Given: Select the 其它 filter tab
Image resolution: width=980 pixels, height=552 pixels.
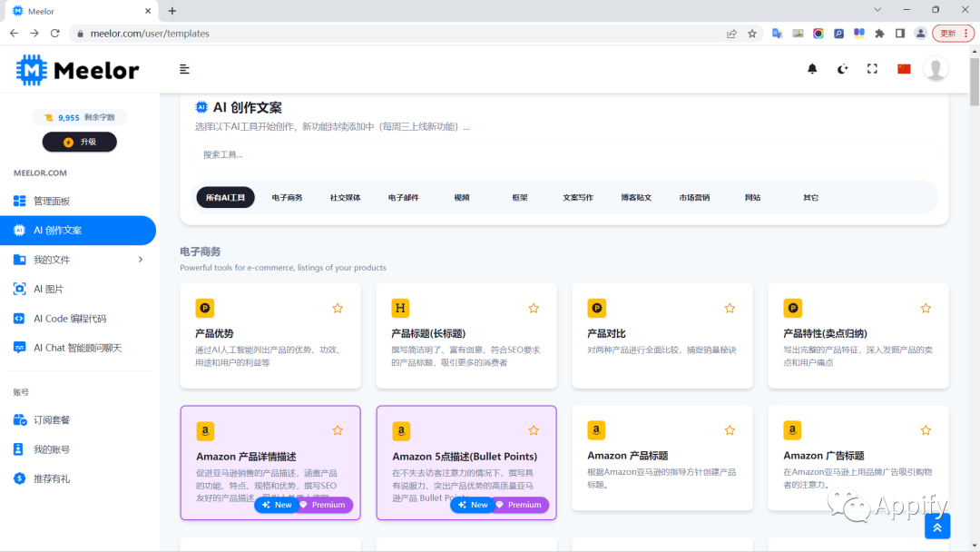Looking at the screenshot, I should (810, 198).
